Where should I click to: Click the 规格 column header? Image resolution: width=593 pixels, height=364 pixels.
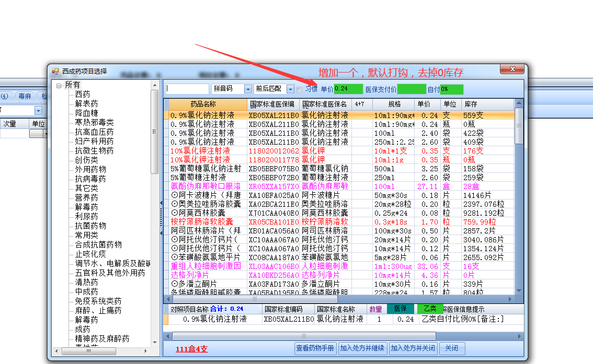(x=394, y=104)
